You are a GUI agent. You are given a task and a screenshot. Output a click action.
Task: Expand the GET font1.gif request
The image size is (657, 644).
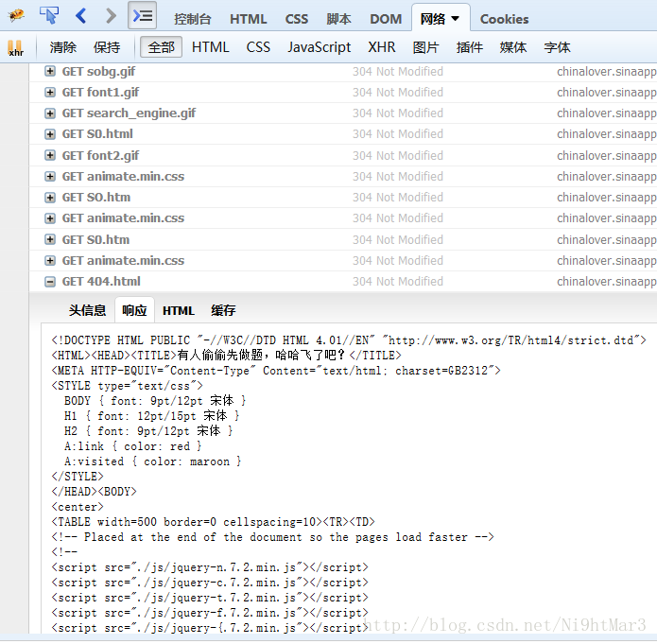pyautogui.click(x=50, y=93)
